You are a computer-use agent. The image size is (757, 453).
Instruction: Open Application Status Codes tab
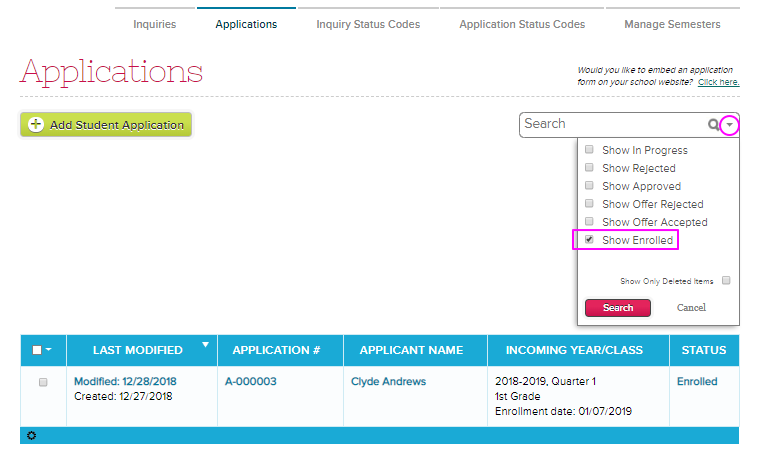tap(522, 24)
